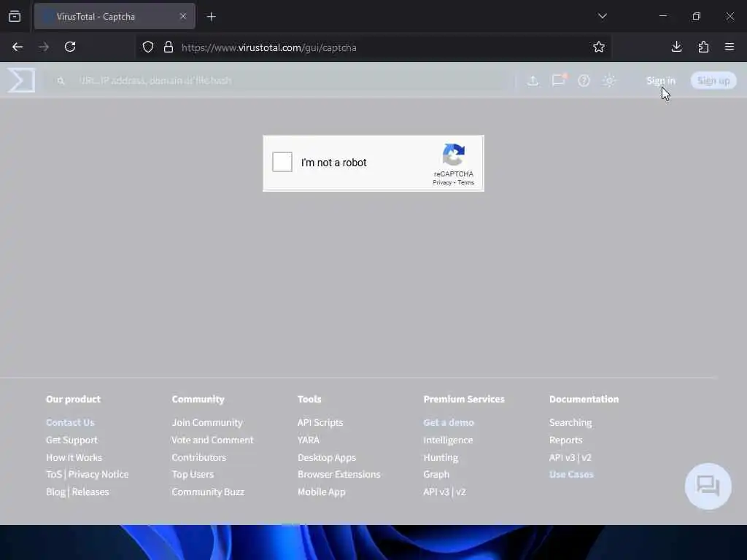Open the Privacy Notice footer link
This screenshot has height=560, width=747.
(98, 474)
